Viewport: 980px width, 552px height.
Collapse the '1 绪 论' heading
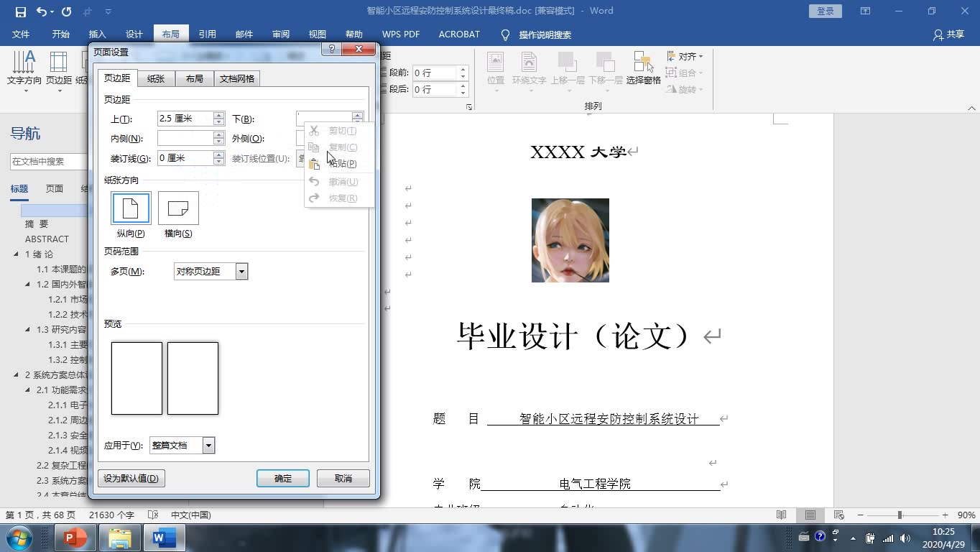coord(17,254)
